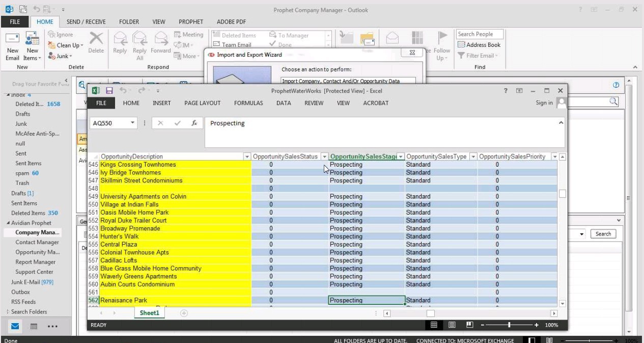This screenshot has width=644, height=343.
Task: Open the SEND / RECEIVE tab in Outlook
Action: click(86, 22)
